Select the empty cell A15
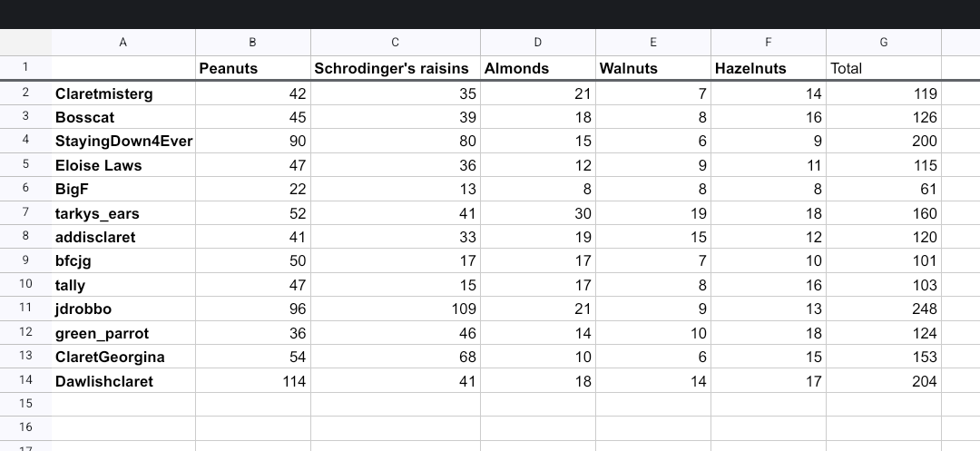 coord(123,404)
